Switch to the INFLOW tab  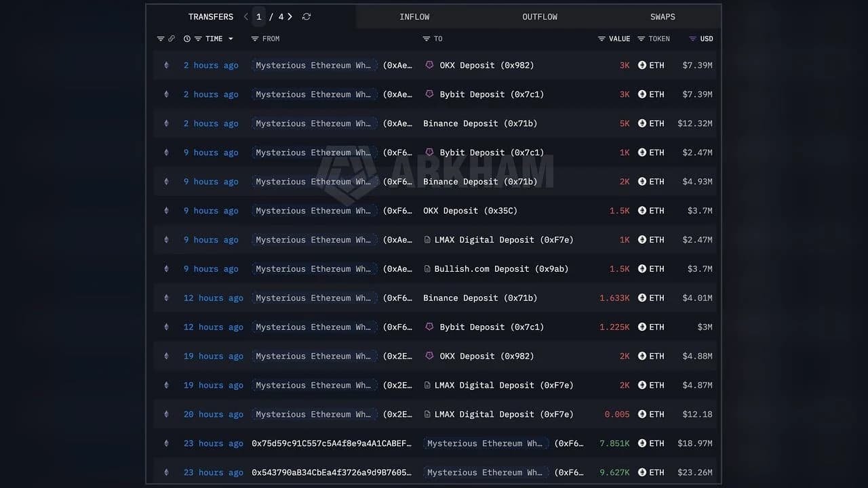click(x=414, y=17)
